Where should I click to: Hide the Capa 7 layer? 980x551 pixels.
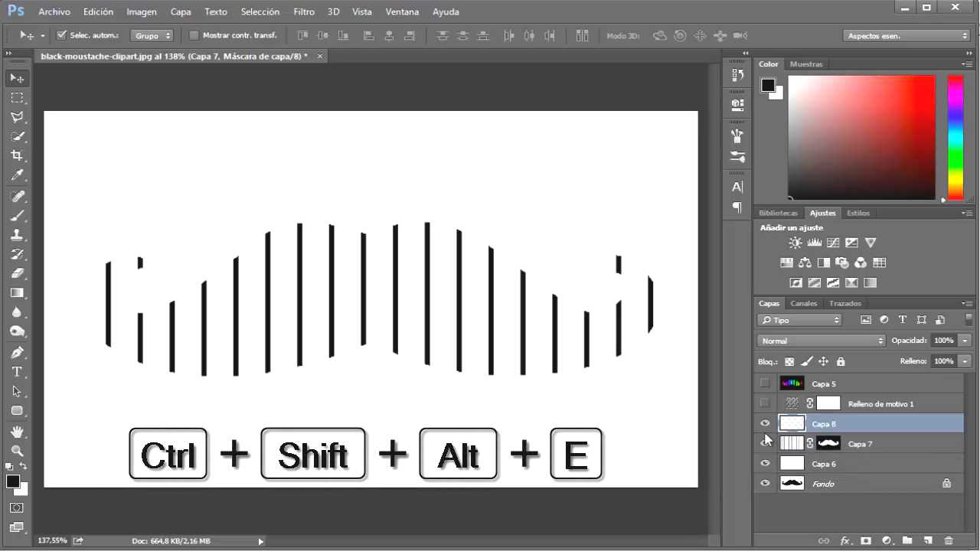tap(765, 443)
